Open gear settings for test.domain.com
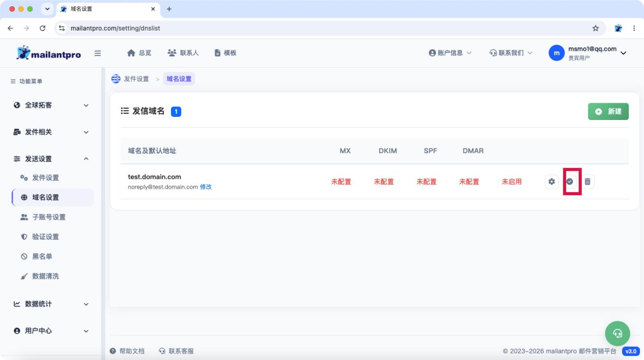 tap(551, 182)
